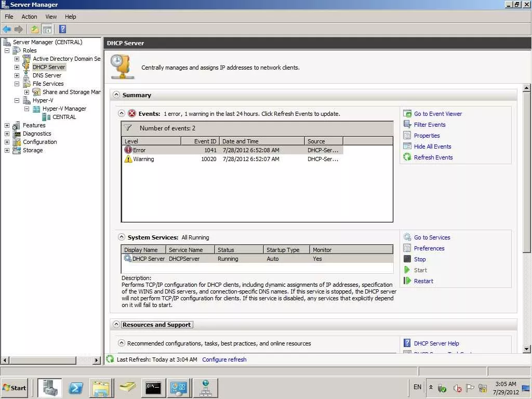Screen dimensions: 532x399
Task: Open Windows Explorer from taskbar
Action: point(101,388)
